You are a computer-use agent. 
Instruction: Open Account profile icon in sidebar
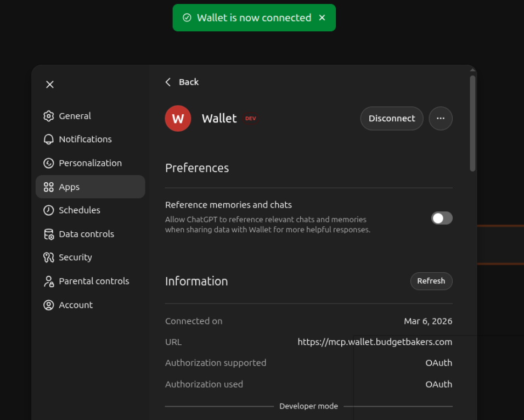click(x=49, y=305)
